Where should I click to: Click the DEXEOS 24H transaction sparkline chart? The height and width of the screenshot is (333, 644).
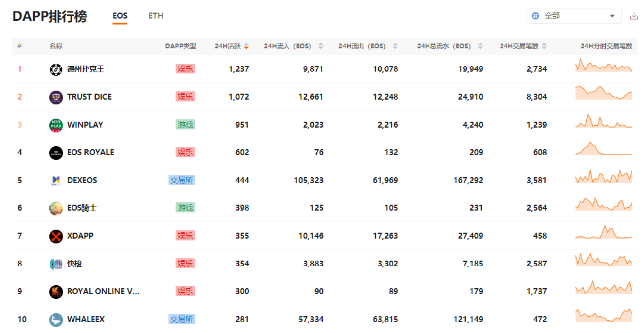pyautogui.click(x=604, y=177)
